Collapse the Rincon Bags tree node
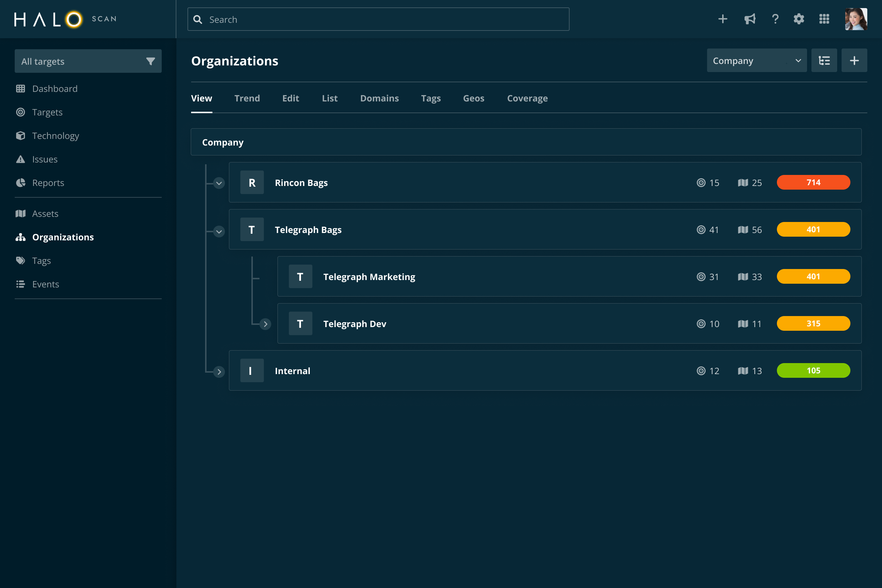Image resolution: width=882 pixels, height=588 pixels. pos(219,183)
